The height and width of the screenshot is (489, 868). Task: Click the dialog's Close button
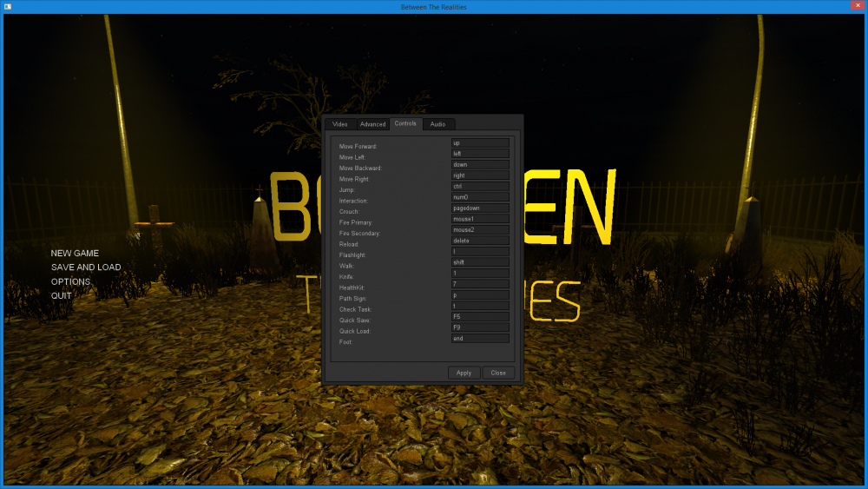click(498, 373)
